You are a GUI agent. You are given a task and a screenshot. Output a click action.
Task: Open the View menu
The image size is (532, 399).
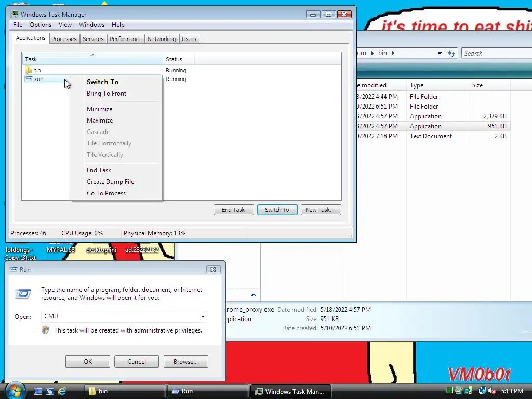point(65,25)
